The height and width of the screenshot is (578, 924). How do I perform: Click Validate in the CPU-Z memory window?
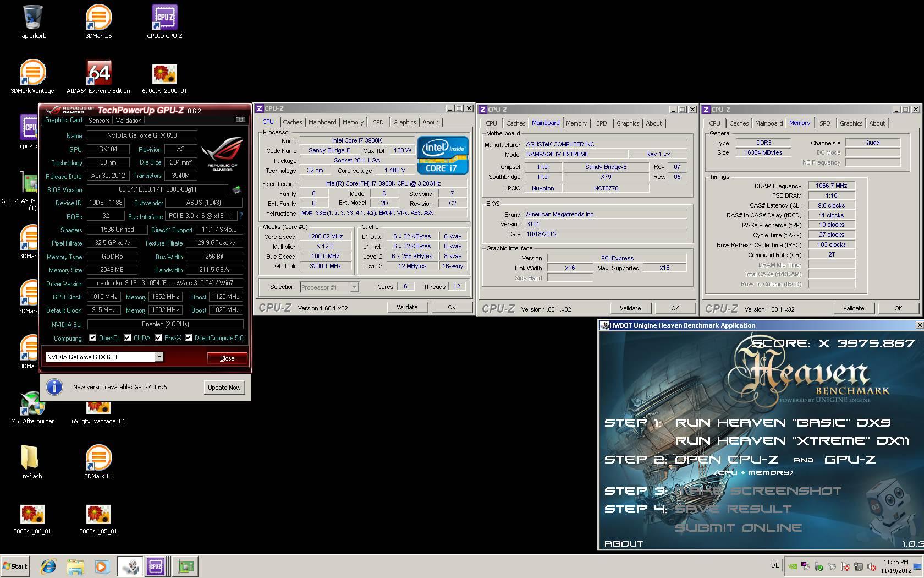[854, 308]
